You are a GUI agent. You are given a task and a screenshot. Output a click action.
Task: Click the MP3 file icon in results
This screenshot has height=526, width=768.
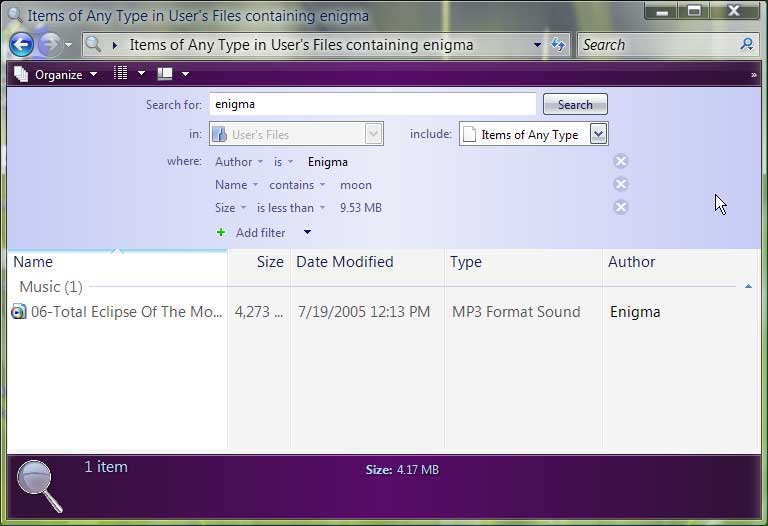pos(19,311)
